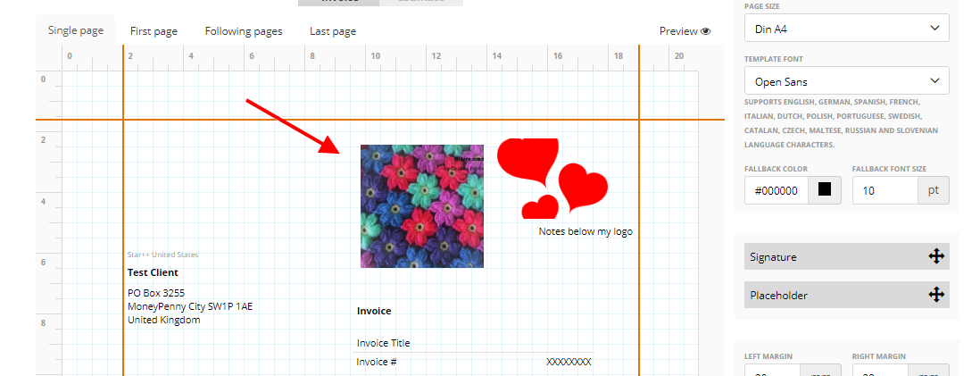
Task: Expand the Template Font Open Sans dropdown
Action: pos(847,80)
